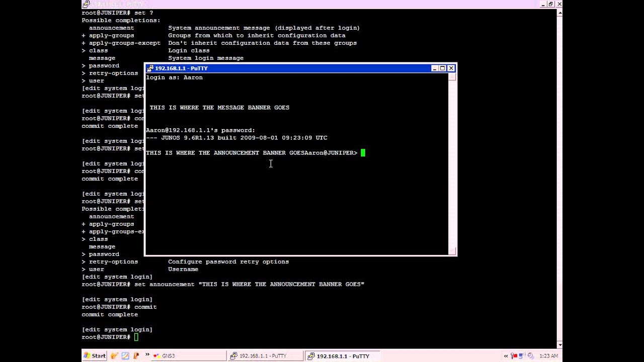The image size is (644, 362).
Task: Click 'System login message' description text
Action: [x=206, y=58]
